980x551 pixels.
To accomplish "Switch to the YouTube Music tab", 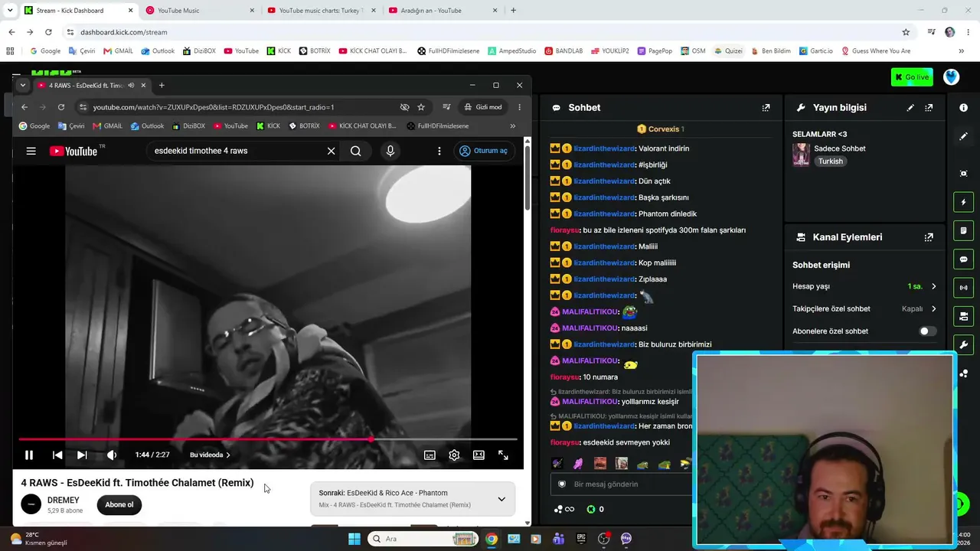I will click(x=201, y=11).
